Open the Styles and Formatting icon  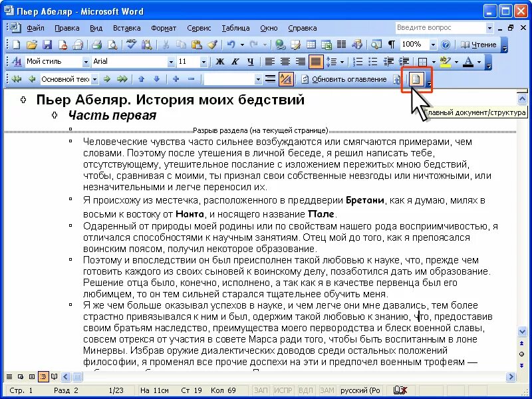pyautogui.click(x=16, y=62)
